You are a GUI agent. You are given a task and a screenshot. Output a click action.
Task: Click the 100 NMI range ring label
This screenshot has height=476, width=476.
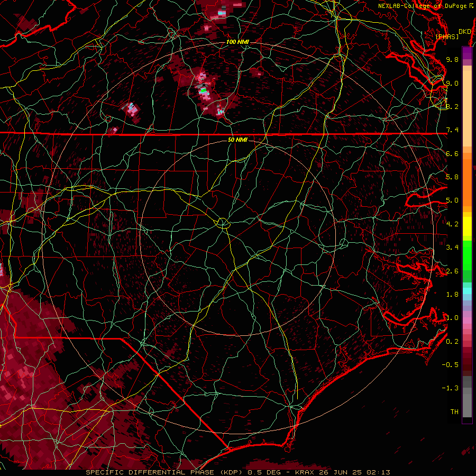(237, 42)
